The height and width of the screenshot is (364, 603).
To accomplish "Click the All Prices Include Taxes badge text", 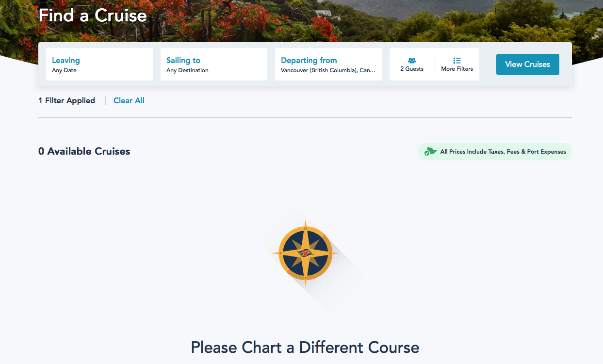I will point(503,152).
